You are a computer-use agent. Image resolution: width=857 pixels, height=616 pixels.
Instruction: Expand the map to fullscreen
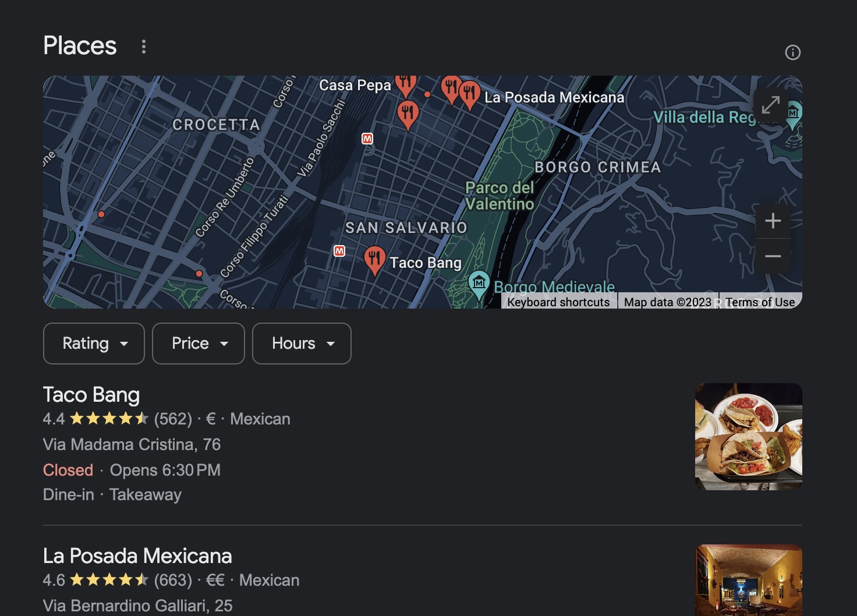(771, 105)
